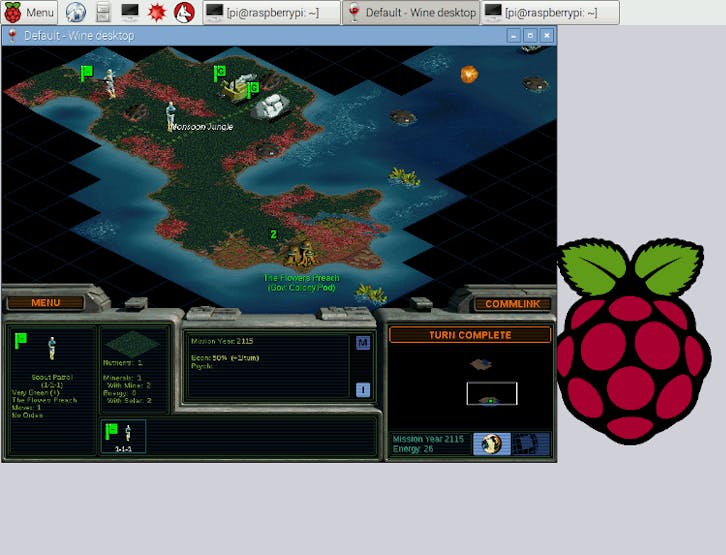Click The Flowers Preach base name label
The height and width of the screenshot is (555, 726).
click(301, 278)
